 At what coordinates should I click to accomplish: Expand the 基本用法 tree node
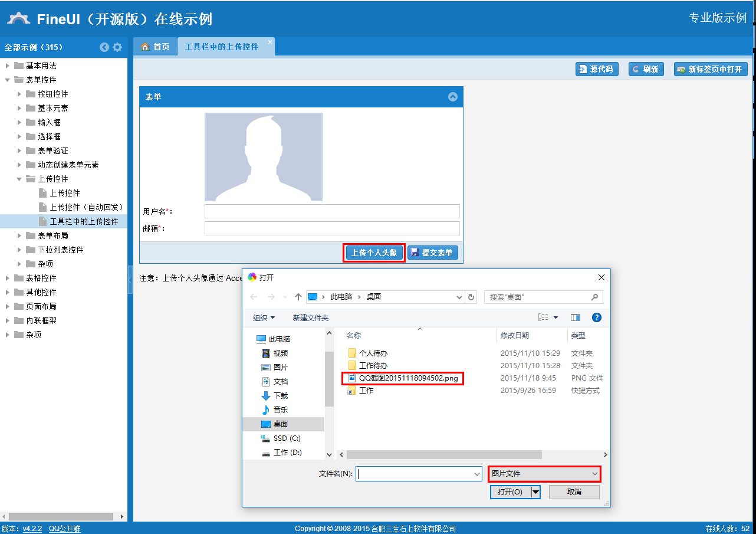tap(7, 65)
